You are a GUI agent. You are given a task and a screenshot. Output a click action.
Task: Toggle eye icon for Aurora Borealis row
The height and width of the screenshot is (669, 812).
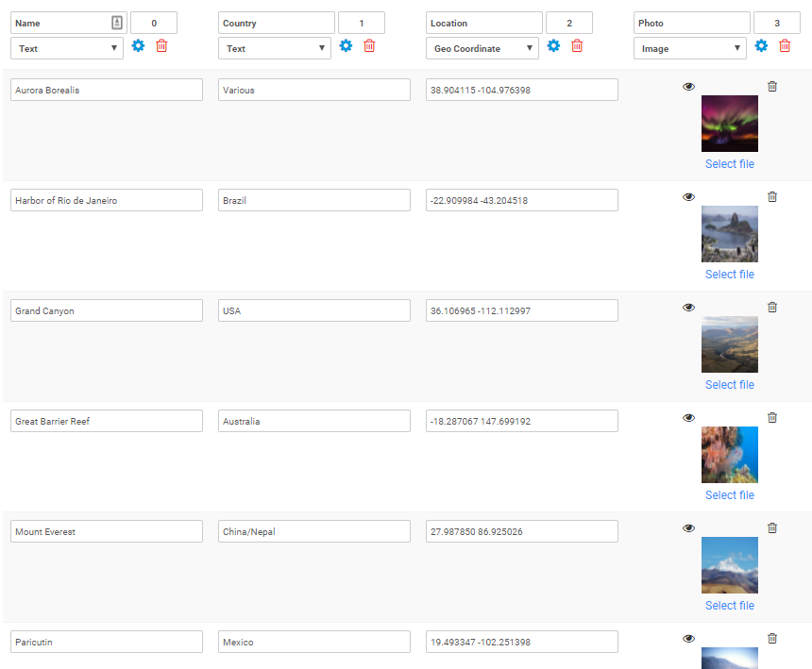[688, 87]
